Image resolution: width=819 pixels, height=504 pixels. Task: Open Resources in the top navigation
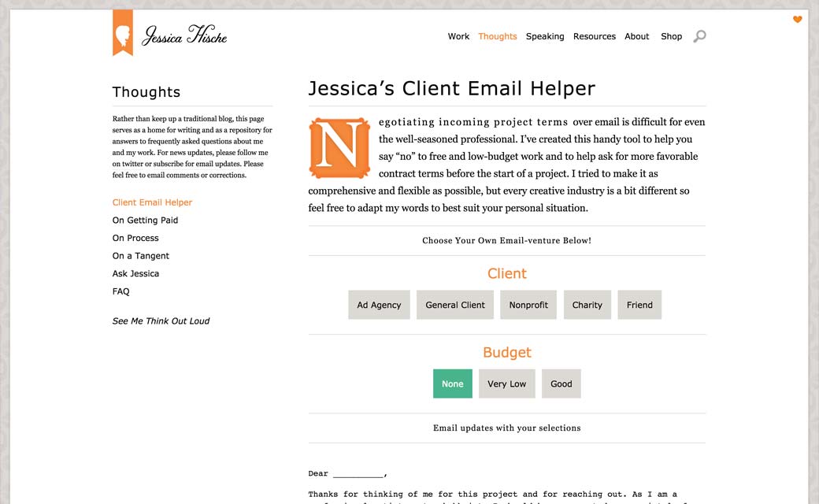click(594, 36)
